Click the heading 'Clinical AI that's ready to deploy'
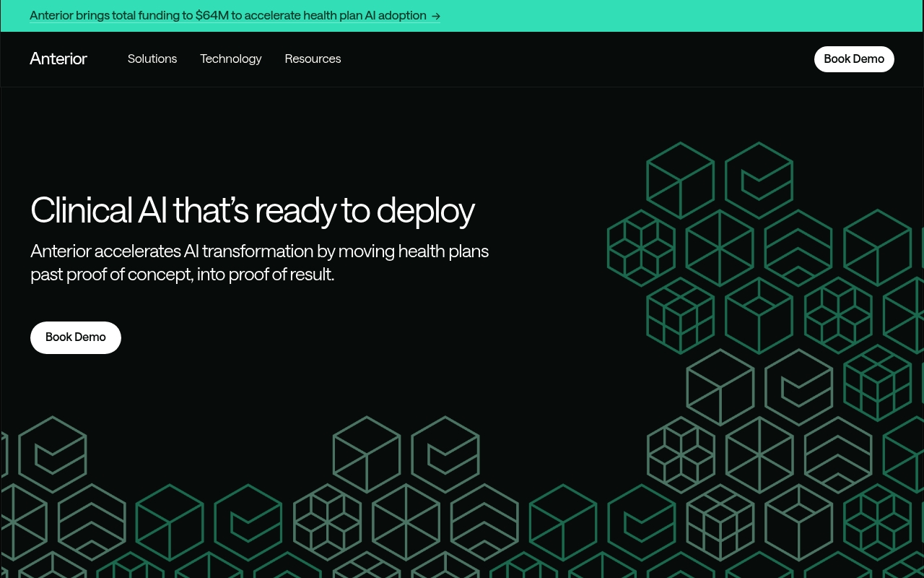The height and width of the screenshot is (578, 924). [x=253, y=210]
